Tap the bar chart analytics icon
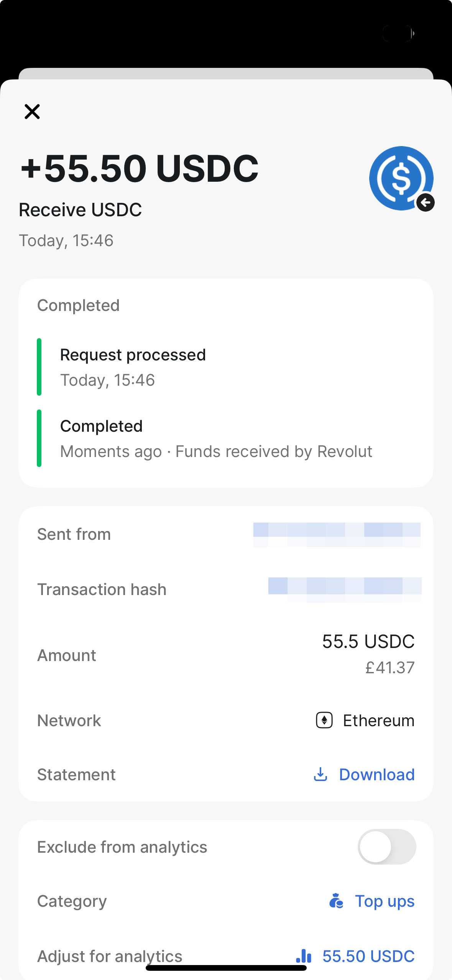The width and height of the screenshot is (452, 980). [304, 956]
